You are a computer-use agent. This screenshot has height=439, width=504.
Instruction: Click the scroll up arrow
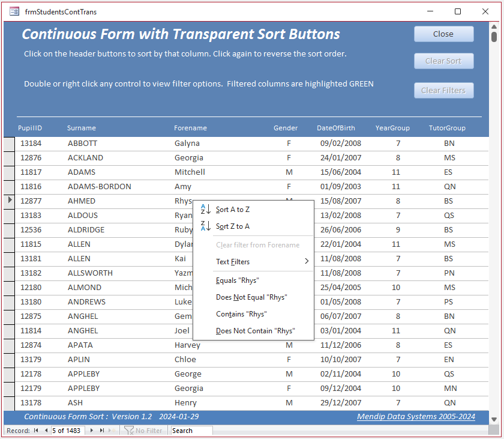pos(494,26)
